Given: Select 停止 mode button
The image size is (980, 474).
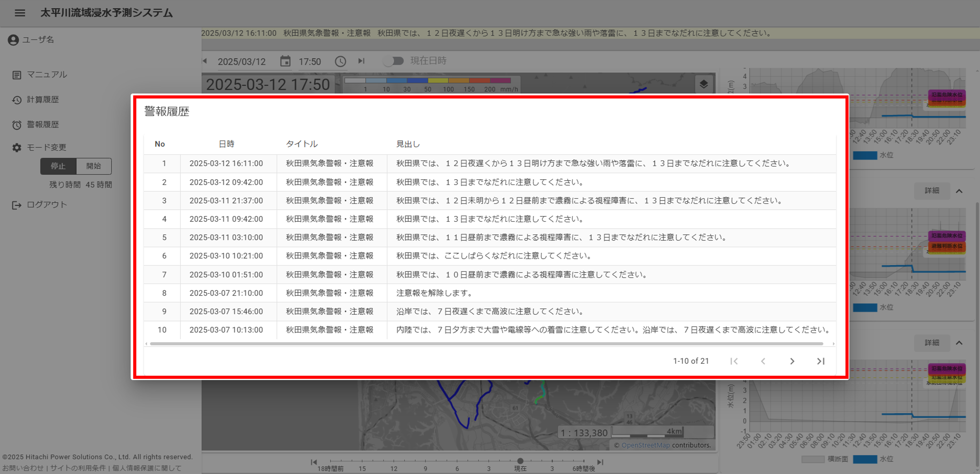Looking at the screenshot, I should tap(58, 166).
